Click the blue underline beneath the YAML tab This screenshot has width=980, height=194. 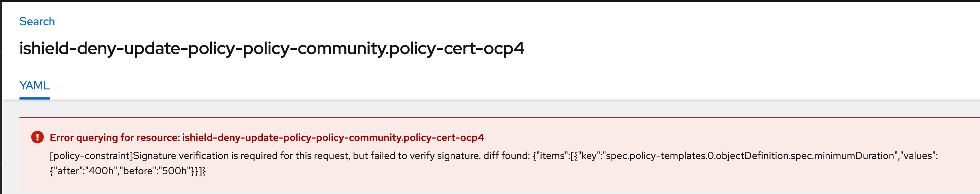pyautogui.click(x=35, y=98)
